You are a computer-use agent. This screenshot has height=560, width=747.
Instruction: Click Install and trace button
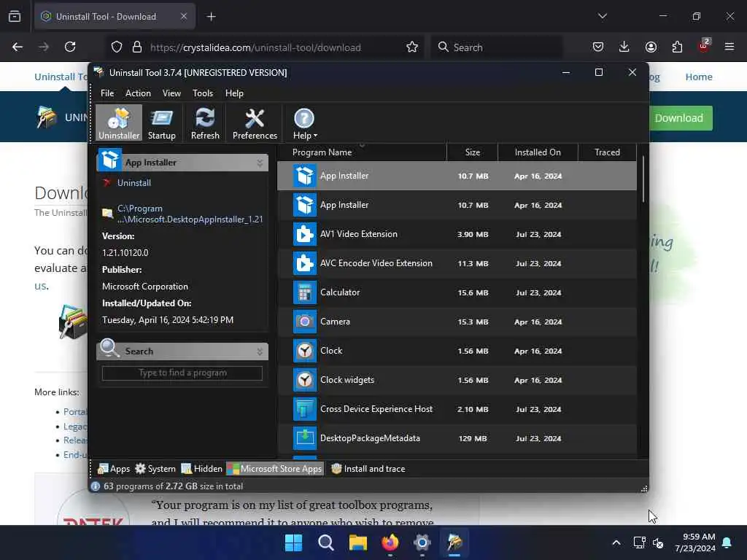368,469
